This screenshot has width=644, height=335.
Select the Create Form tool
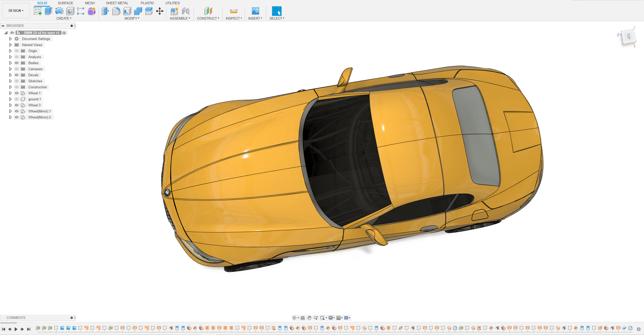point(92,11)
